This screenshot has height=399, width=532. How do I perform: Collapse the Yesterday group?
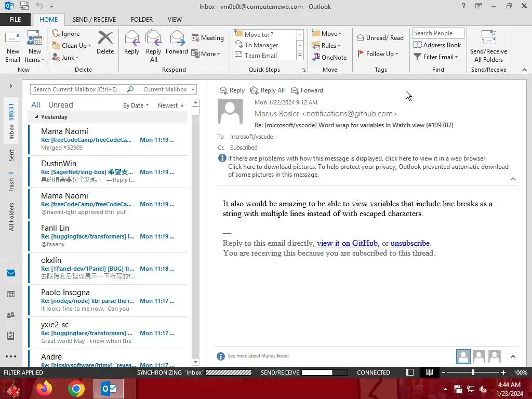coord(36,117)
